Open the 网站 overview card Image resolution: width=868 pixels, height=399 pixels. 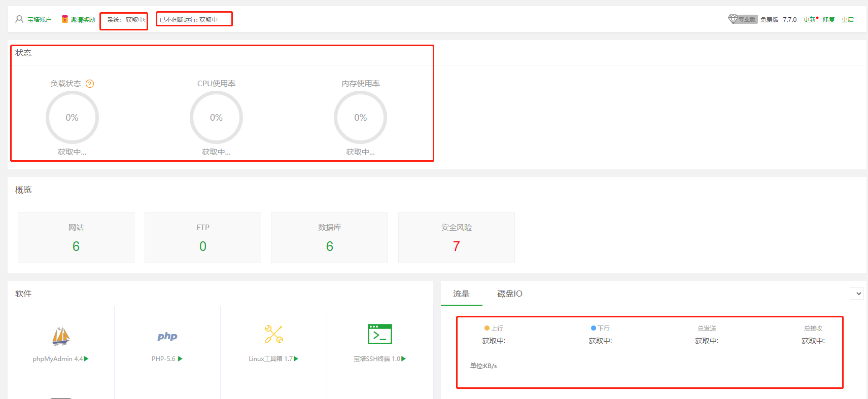(76, 238)
